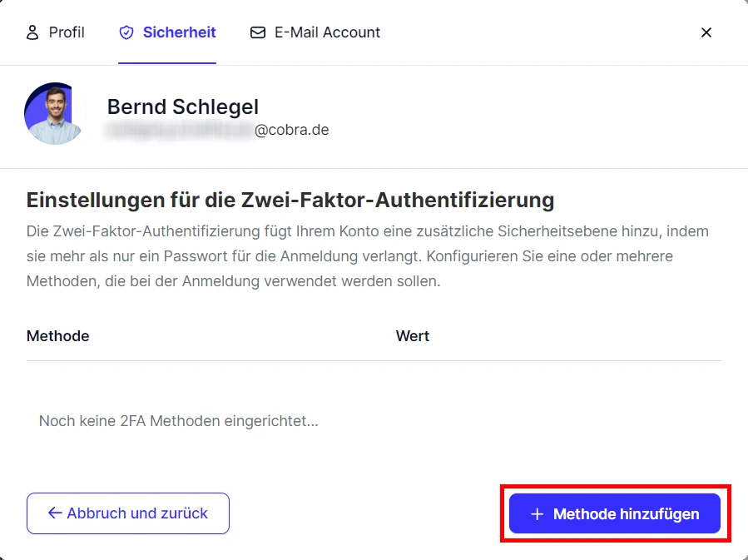Image resolution: width=748 pixels, height=560 pixels.
Task: Close the settings dialog with the X icon
Action: 706,32
